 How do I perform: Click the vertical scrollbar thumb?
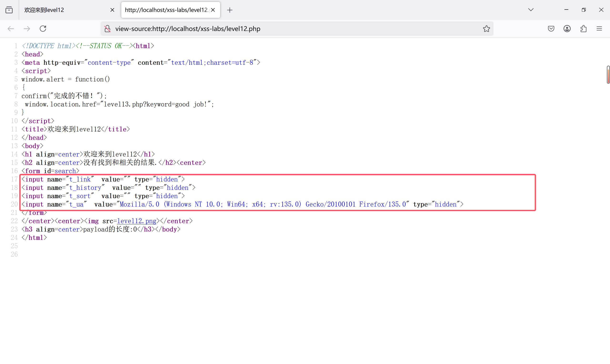[x=608, y=75]
